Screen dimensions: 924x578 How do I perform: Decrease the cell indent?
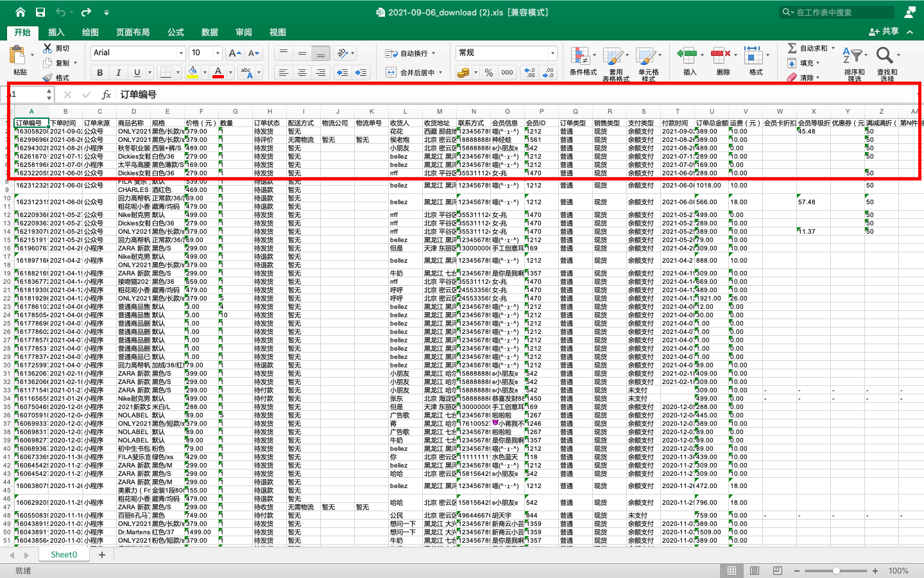coord(343,73)
